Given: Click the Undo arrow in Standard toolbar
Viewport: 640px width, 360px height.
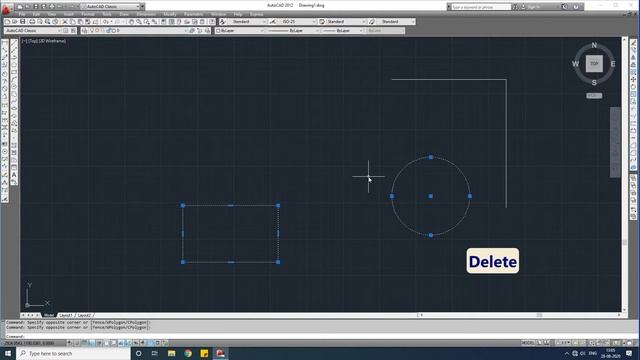Looking at the screenshot, I should click(x=106, y=22).
